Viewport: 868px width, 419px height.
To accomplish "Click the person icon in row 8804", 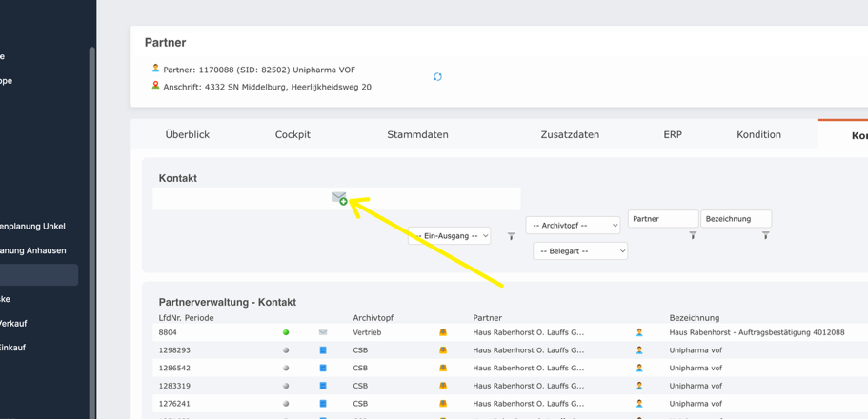I will (x=639, y=332).
